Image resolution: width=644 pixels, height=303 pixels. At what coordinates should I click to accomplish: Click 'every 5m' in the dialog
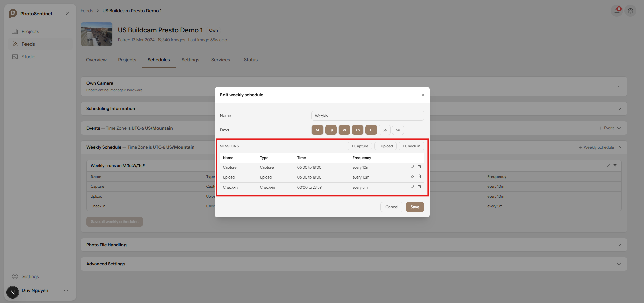360,187
